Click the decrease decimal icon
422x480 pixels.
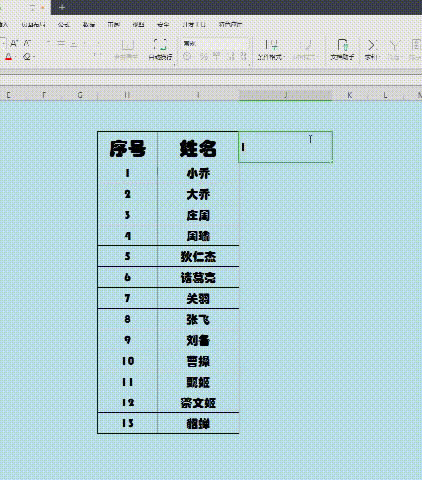[x=244, y=56]
